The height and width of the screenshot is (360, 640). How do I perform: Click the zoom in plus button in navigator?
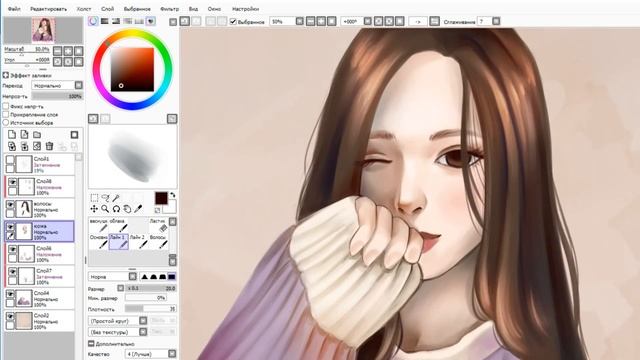pos(68,51)
